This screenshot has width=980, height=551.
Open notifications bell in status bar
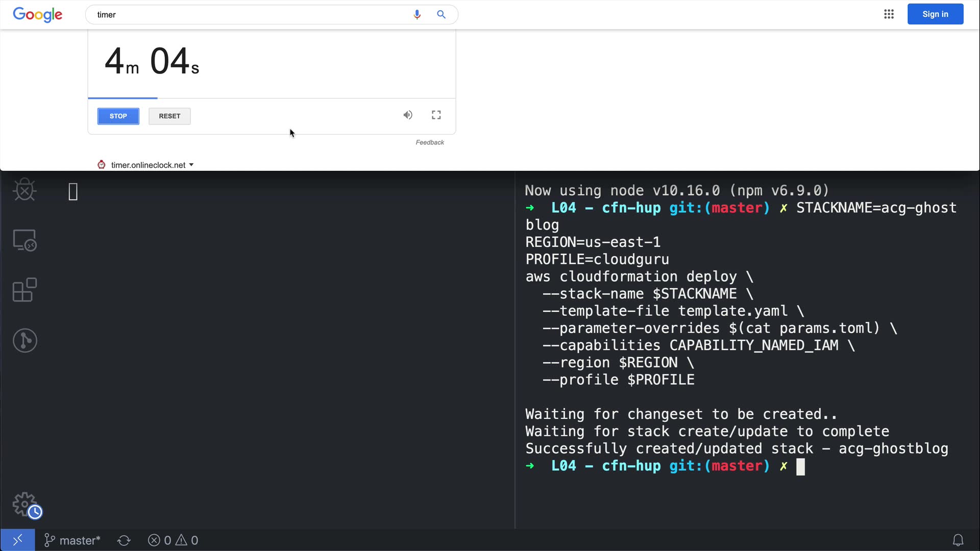958,540
